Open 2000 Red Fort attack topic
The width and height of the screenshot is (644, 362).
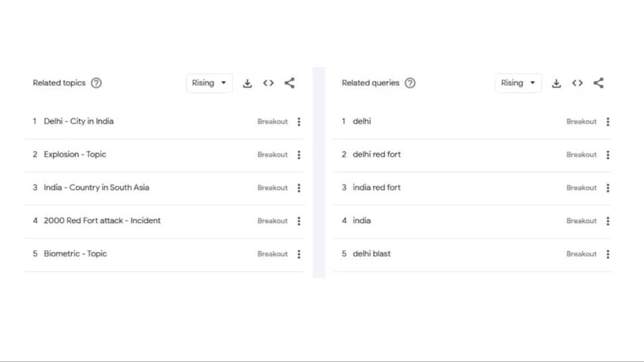pos(102,221)
